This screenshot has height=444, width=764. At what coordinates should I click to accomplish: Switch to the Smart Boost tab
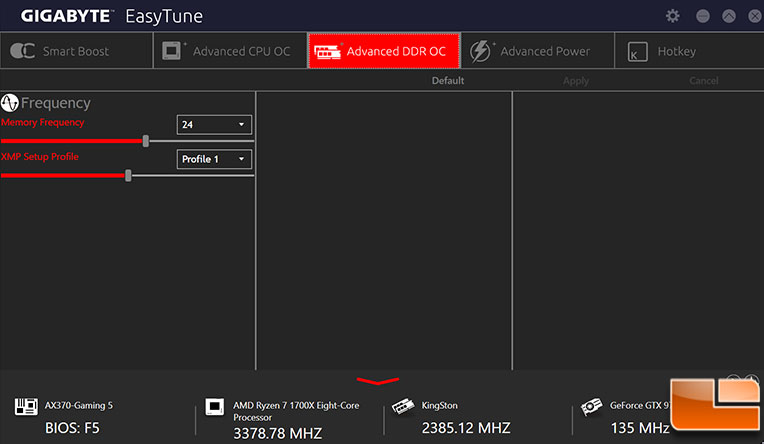tap(76, 51)
